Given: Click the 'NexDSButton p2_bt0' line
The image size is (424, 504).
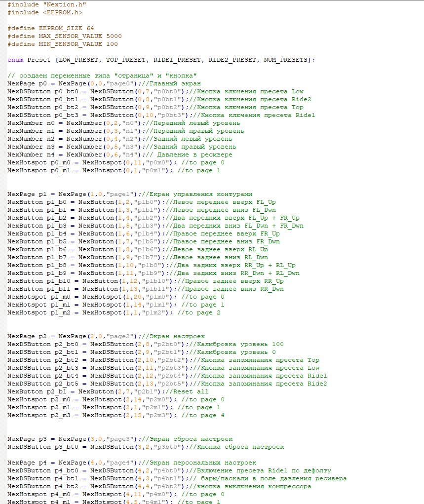Looking at the screenshot, I should coord(146,344).
